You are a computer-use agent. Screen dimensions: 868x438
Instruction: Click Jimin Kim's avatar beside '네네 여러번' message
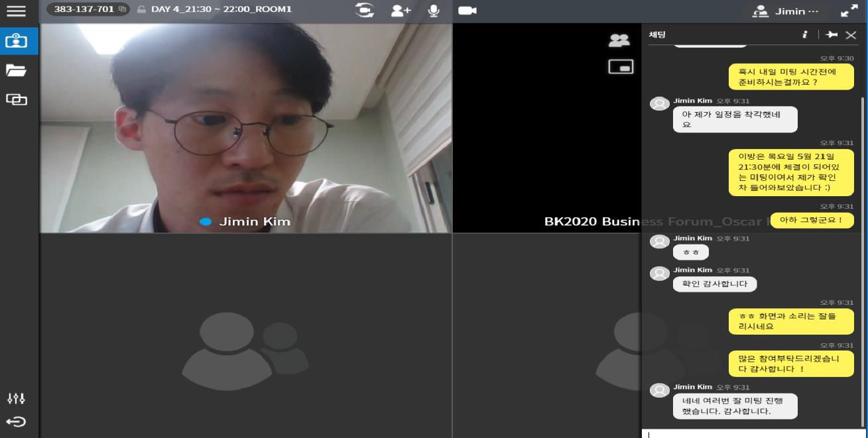pos(659,390)
